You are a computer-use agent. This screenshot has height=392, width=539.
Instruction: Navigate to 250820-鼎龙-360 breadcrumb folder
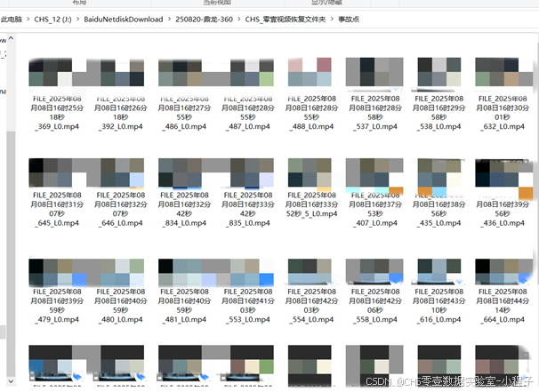[x=205, y=20]
